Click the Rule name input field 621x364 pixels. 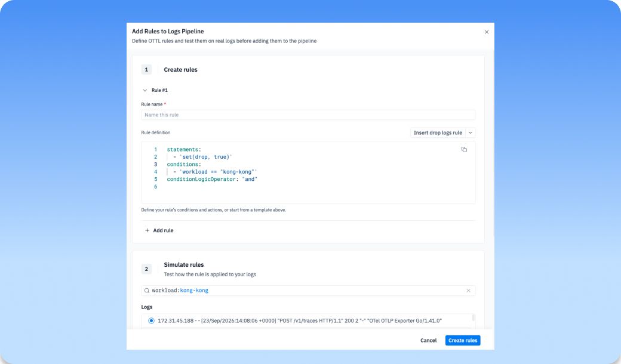pyautogui.click(x=308, y=115)
